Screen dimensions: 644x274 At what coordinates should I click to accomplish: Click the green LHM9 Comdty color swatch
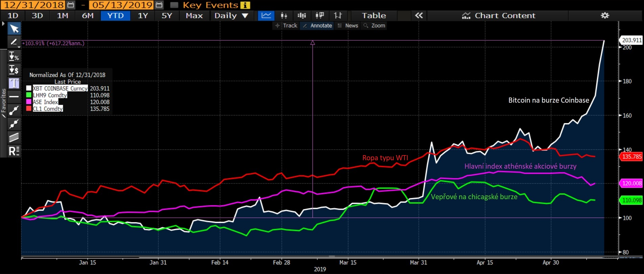29,95
